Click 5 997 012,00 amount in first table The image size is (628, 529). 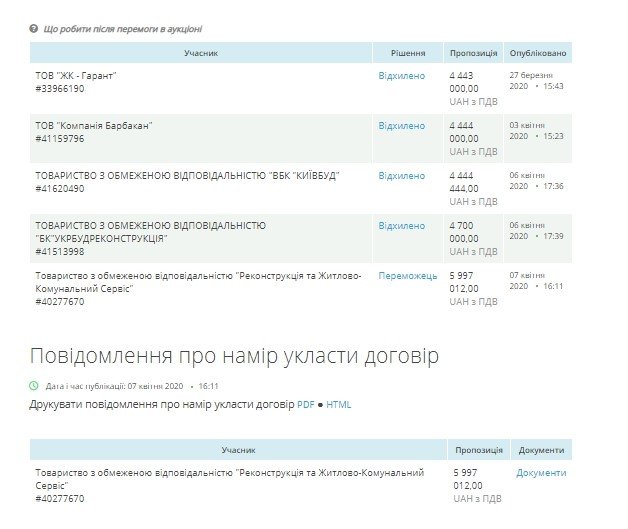(464, 282)
